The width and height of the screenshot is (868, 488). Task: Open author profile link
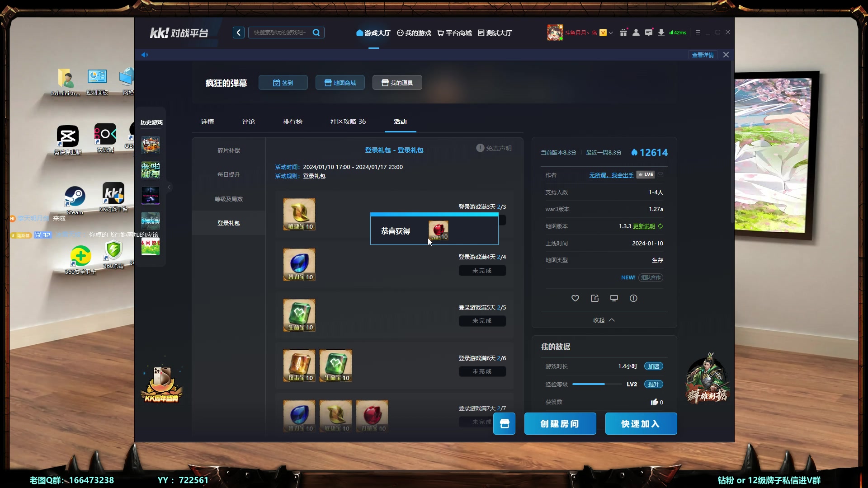point(611,175)
